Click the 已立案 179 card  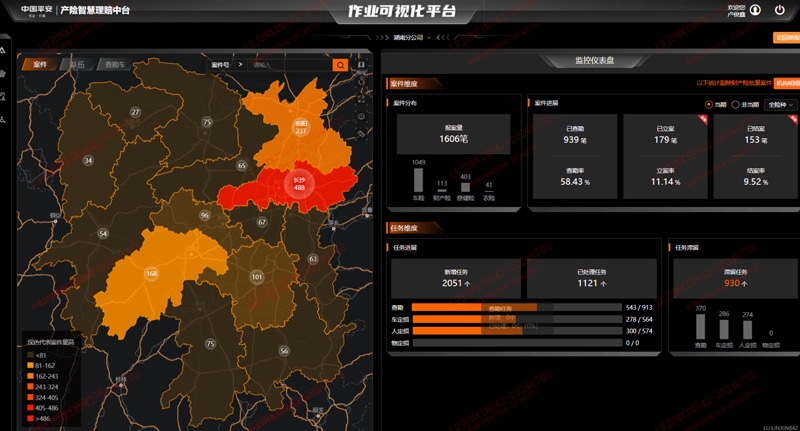pyautogui.click(x=665, y=156)
